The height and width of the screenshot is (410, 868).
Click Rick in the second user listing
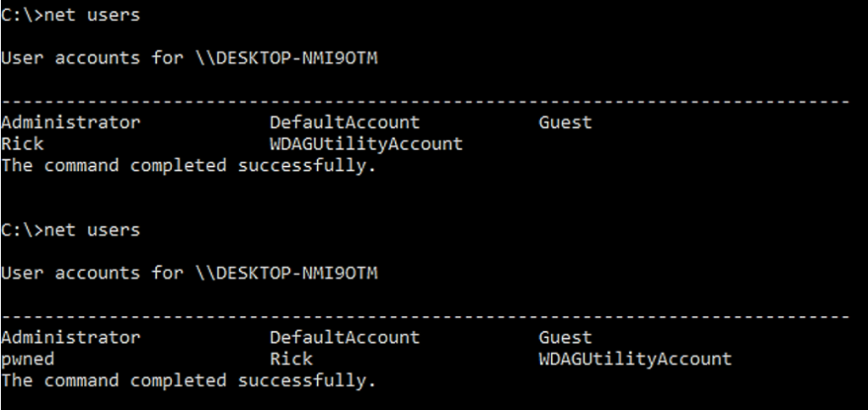pos(292,359)
